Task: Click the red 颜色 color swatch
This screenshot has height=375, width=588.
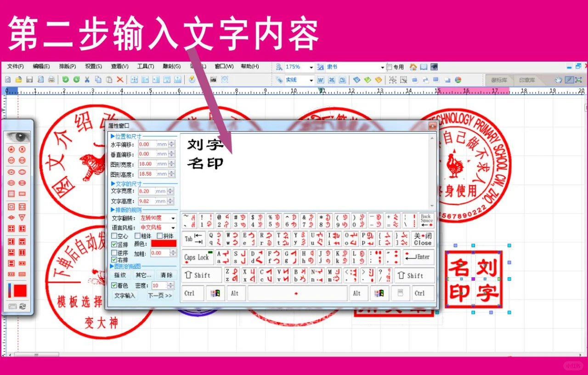Action: click(x=164, y=244)
